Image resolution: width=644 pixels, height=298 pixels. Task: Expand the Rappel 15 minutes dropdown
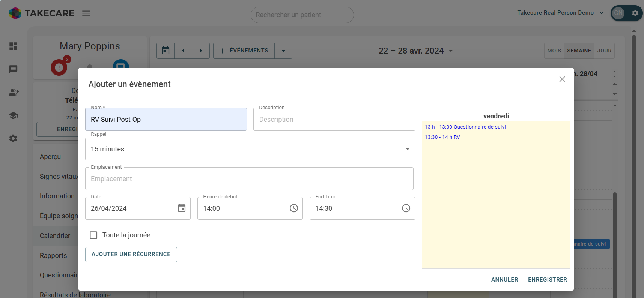pyautogui.click(x=407, y=149)
